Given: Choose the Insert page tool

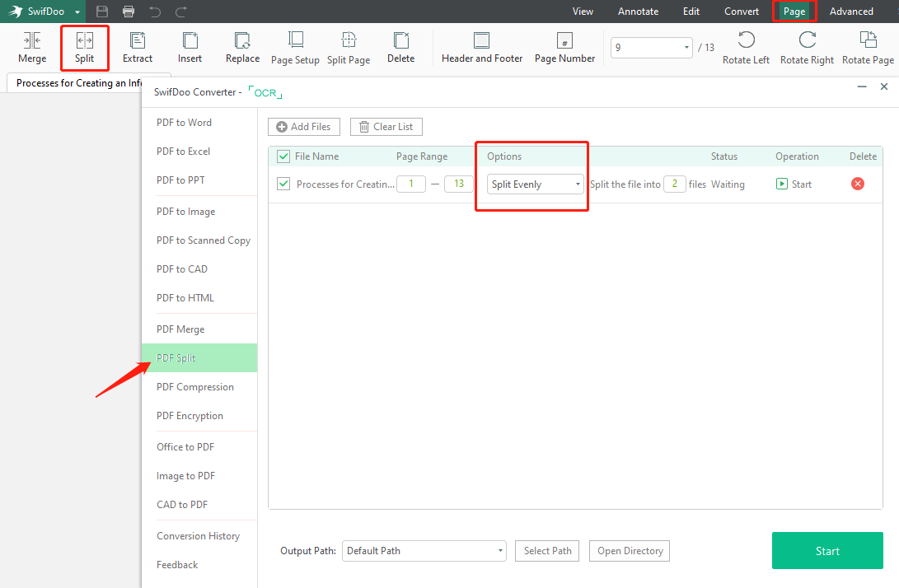Looking at the screenshot, I should tap(190, 48).
